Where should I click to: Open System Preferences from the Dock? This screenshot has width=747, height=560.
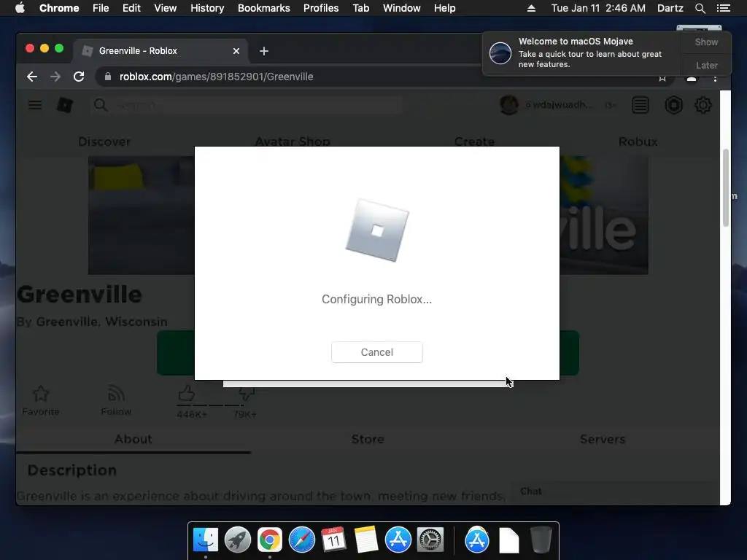pos(430,540)
